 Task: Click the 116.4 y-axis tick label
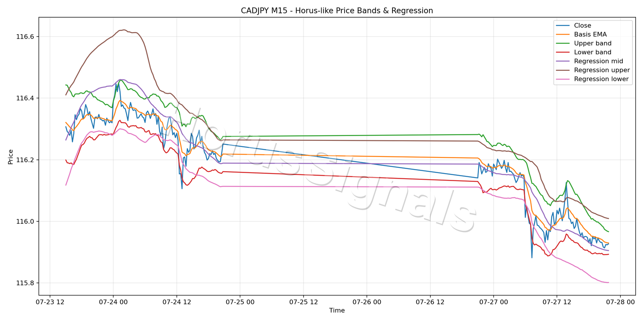click(25, 98)
